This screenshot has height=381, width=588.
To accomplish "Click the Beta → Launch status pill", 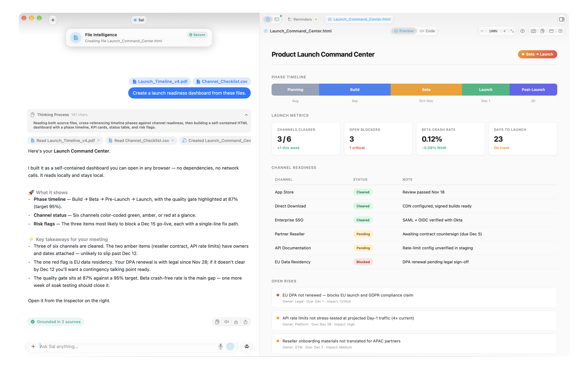I will pos(537,54).
